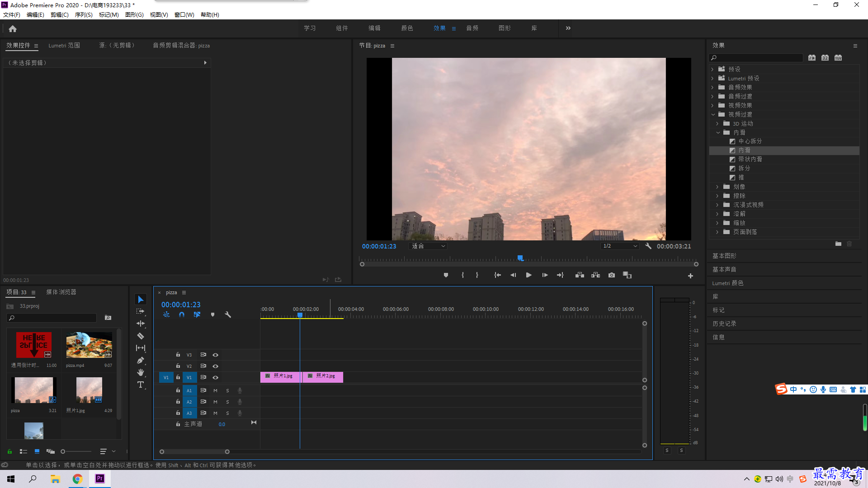Switch to 编辑 workspace tab

click(374, 28)
